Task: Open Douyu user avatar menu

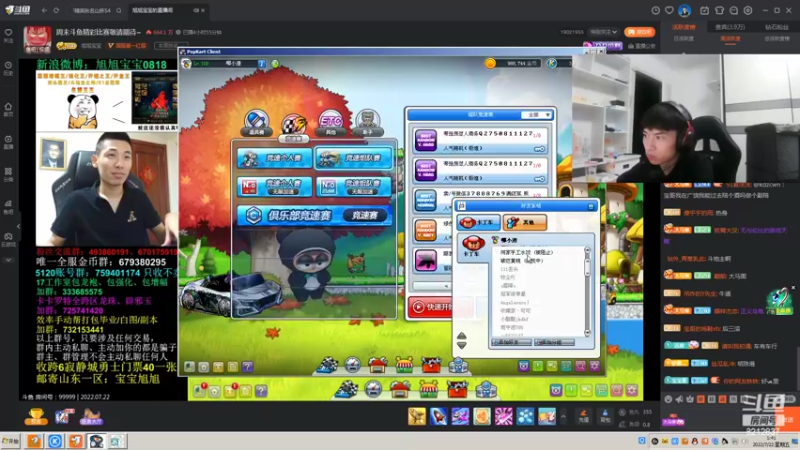Action: tap(684, 10)
